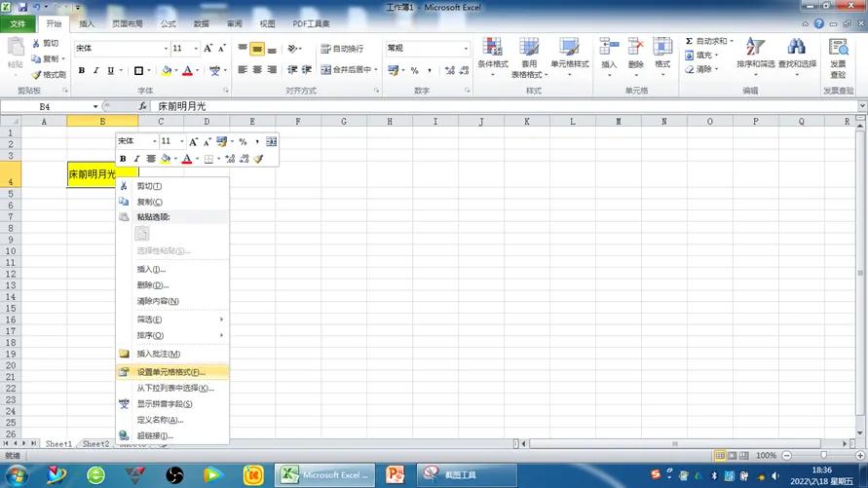868x488 pixels.
Task: Click Sort and Filter (排序和筛选) icon
Action: point(755,54)
